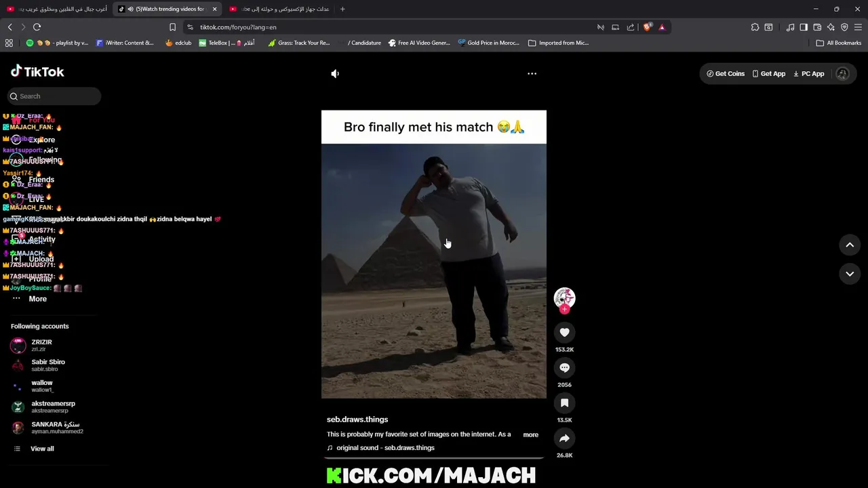Toggle the browser sidebar panel icon
868x488 pixels.
tap(804, 27)
